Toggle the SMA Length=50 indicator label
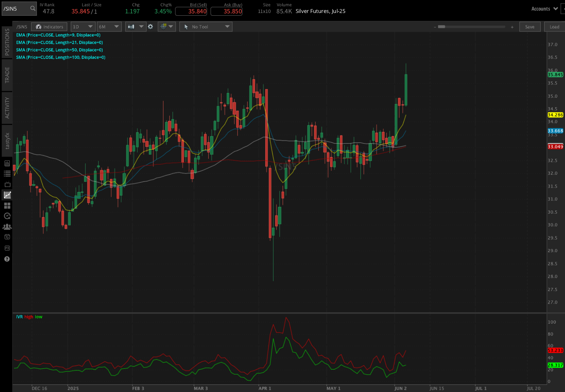This screenshot has height=392, width=565. tap(59, 50)
